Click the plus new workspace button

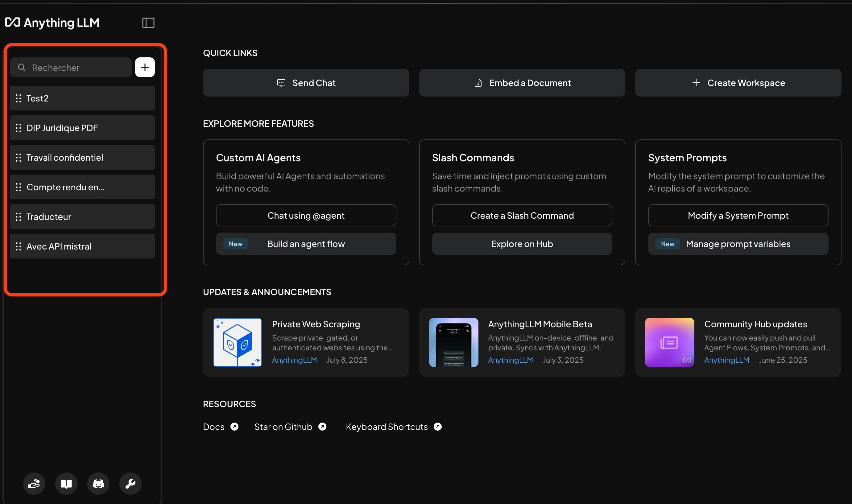pos(145,67)
